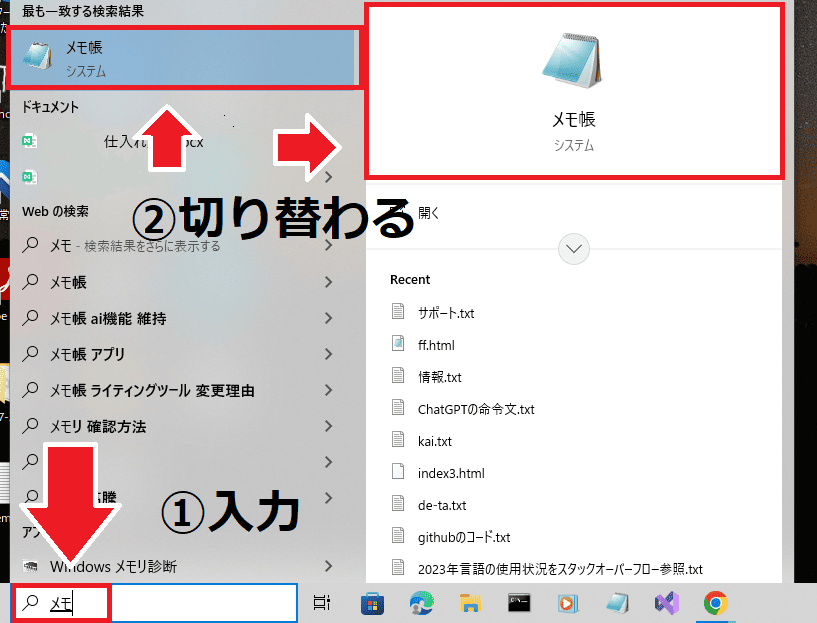Select Windows メモリ診断 app result

point(113,567)
